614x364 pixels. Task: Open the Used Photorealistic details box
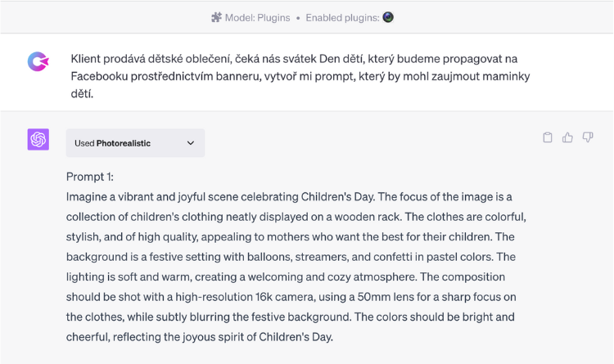(135, 143)
